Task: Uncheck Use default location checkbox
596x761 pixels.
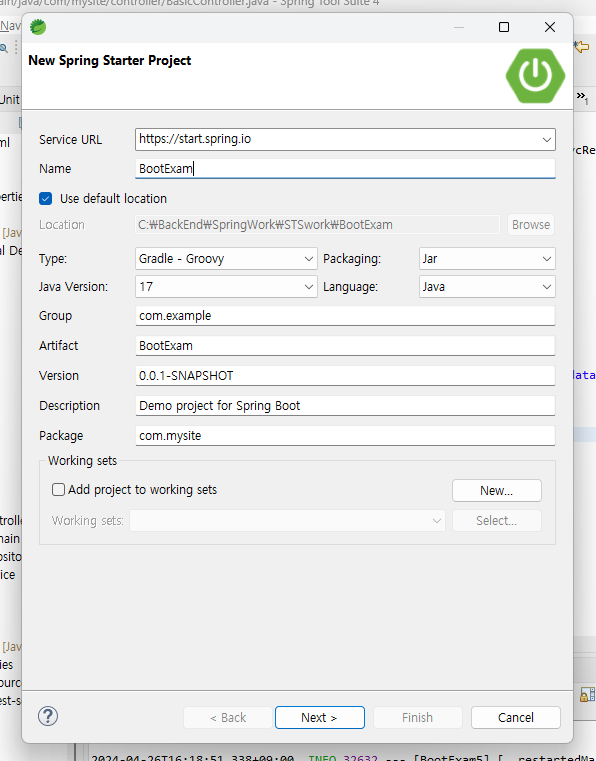Action: point(46,199)
